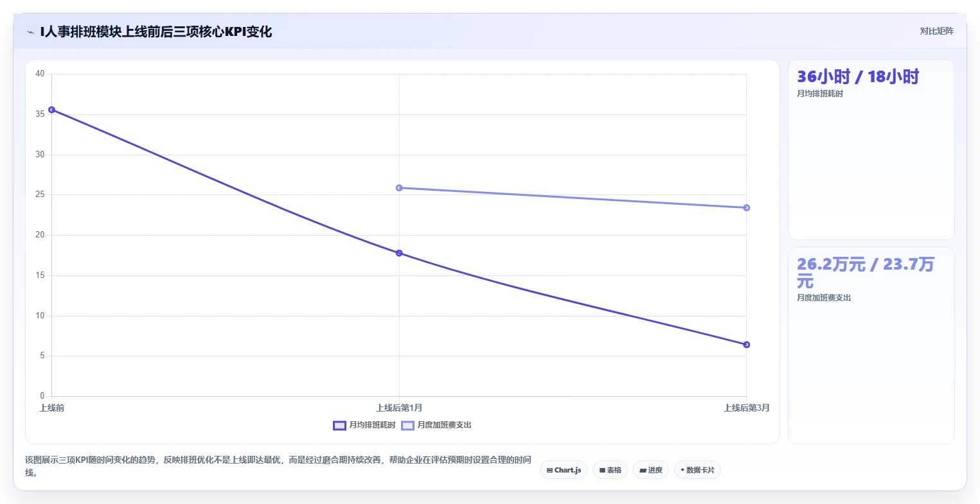Click the 数据卡片 sparkle chip icon
The width and height of the screenshot is (980, 504).
click(x=682, y=470)
